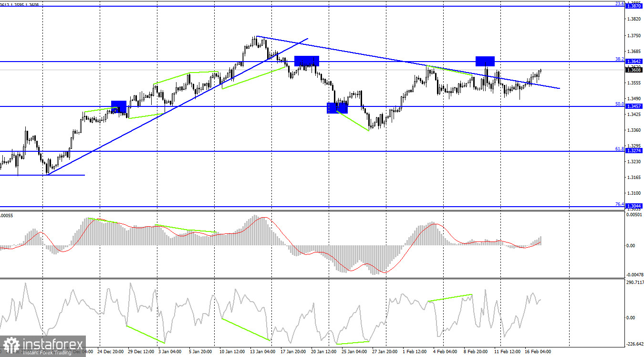This screenshot has height=357, width=644.
Task: Select the 76.4 Fibonacci level label
Action: click(620, 204)
